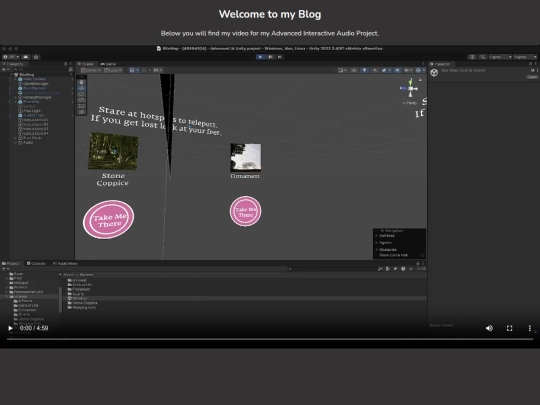Enter fullscreen mode for the video
Viewport: 540px width, 405px height.
point(509,328)
